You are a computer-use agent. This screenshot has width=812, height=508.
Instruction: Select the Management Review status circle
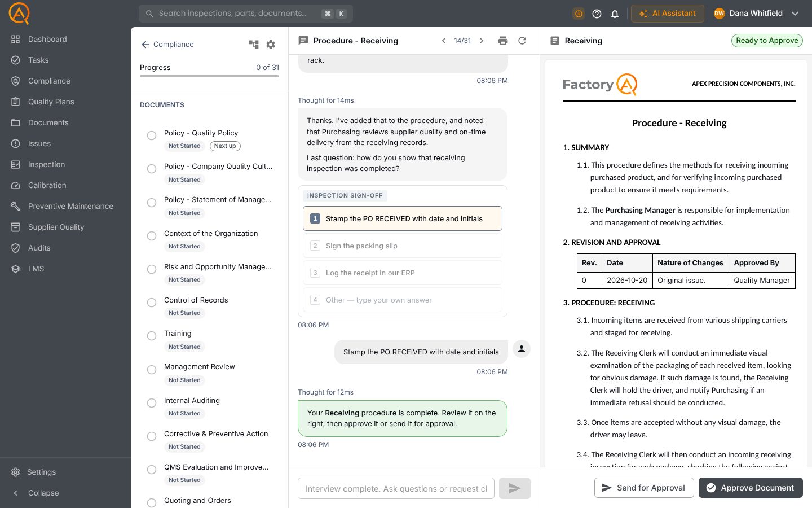[x=152, y=370]
